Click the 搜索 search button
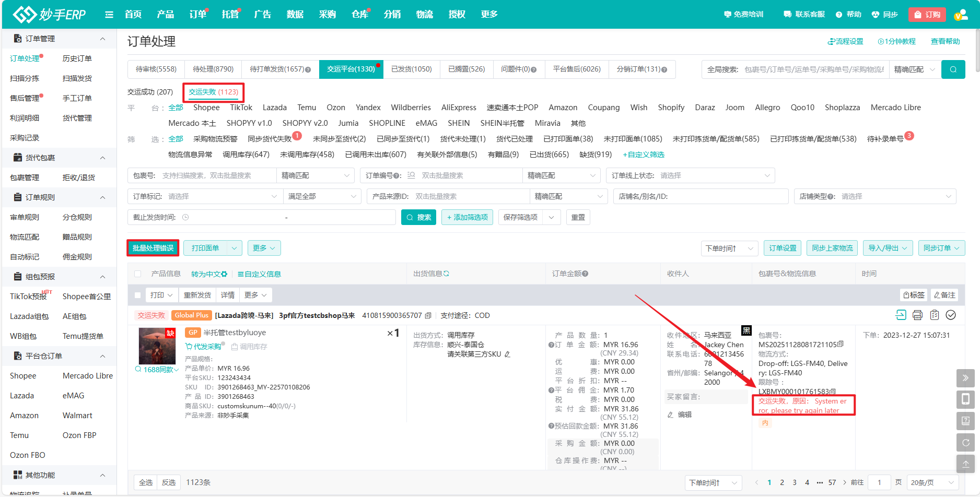Image resolution: width=980 pixels, height=497 pixels. tap(418, 217)
